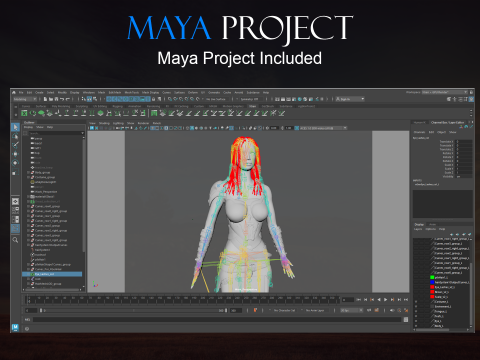Open the No Character Set dropdown

pos(284,310)
